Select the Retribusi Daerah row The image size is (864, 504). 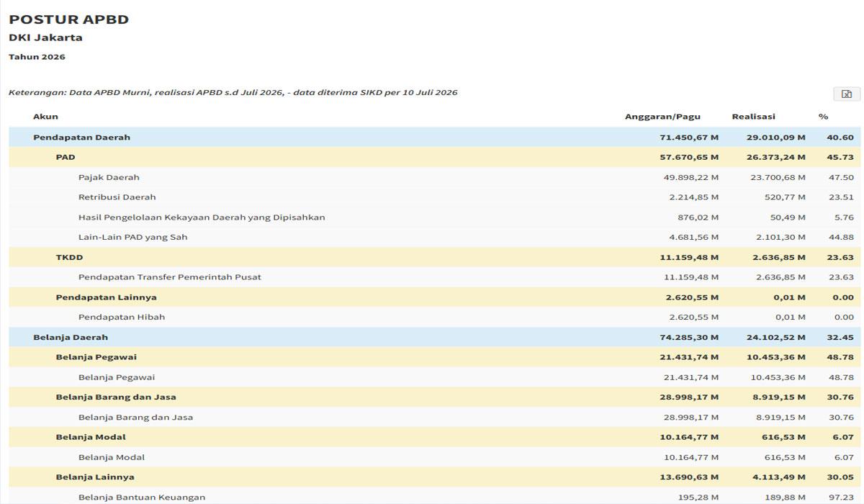coord(435,197)
